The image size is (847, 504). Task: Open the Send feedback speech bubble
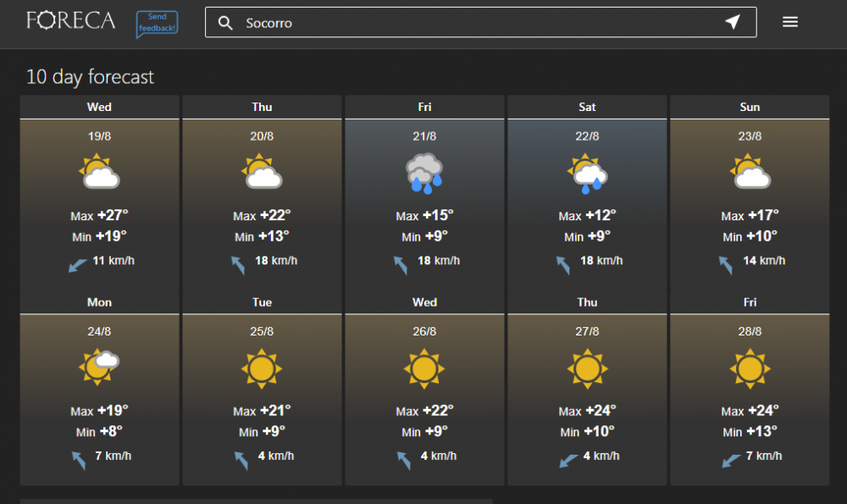point(157,24)
